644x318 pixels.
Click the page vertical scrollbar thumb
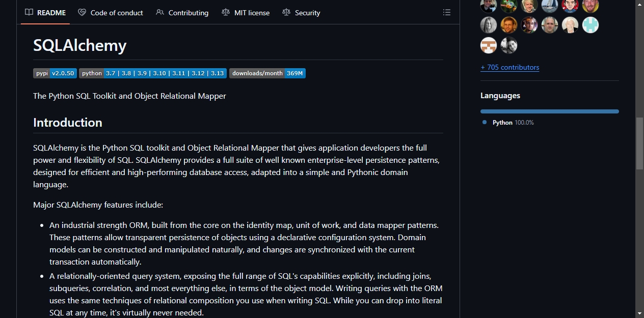point(640,143)
